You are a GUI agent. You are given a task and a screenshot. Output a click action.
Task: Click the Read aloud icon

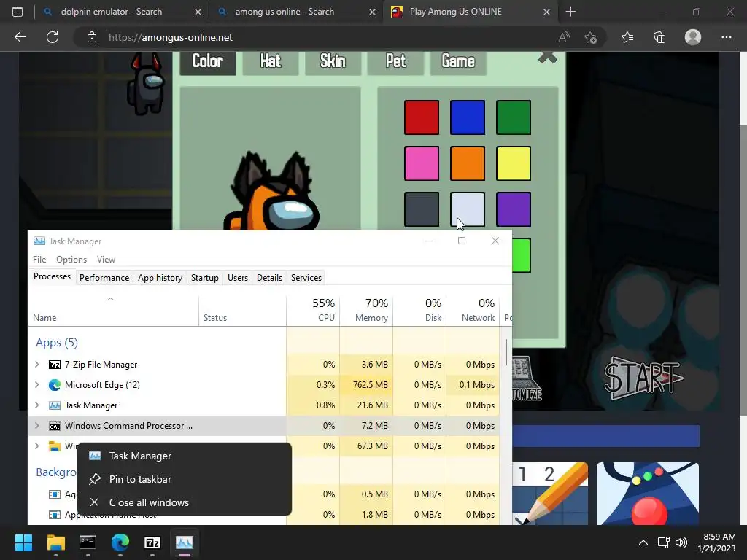coord(564,37)
